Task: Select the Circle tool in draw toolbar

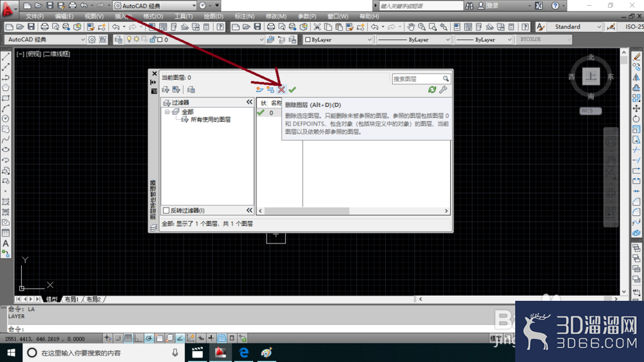Action: (x=6, y=119)
